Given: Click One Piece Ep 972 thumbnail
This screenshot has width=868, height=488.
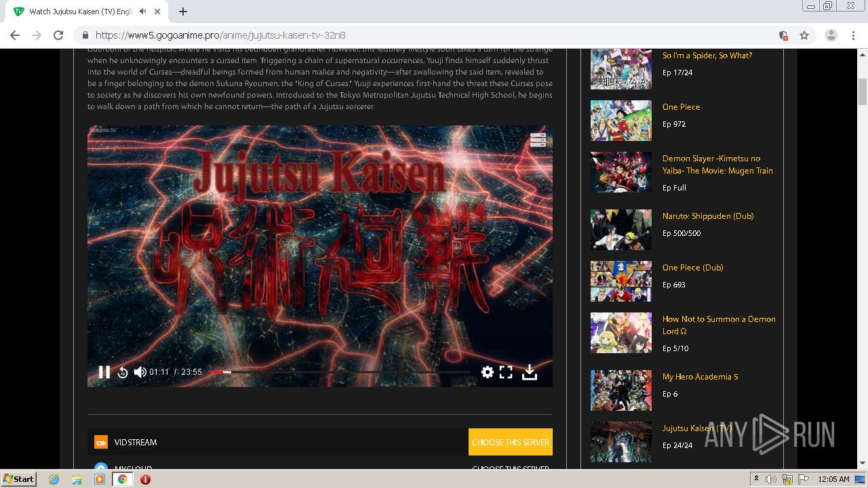Looking at the screenshot, I should tap(621, 121).
